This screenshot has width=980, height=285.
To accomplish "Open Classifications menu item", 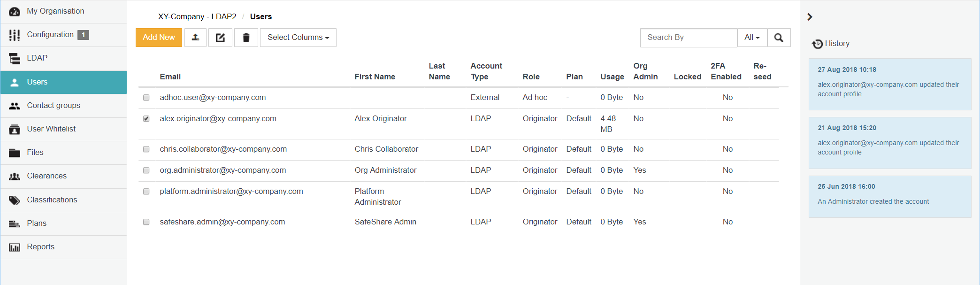I will pyautogui.click(x=63, y=200).
